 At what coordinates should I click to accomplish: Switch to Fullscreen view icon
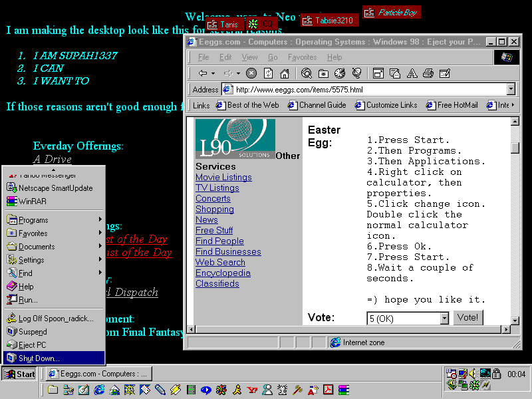point(378,73)
